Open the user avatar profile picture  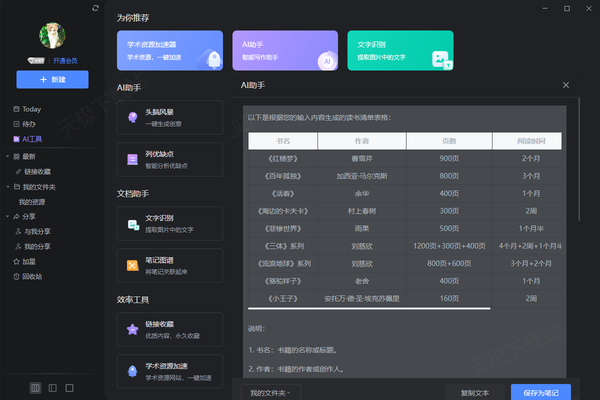52,36
